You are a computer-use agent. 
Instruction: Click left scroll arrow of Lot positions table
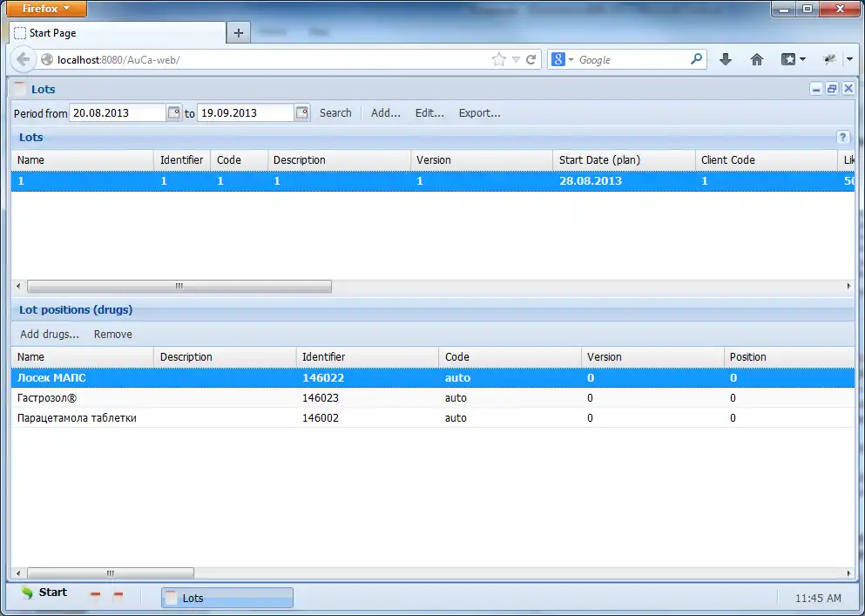coord(18,573)
